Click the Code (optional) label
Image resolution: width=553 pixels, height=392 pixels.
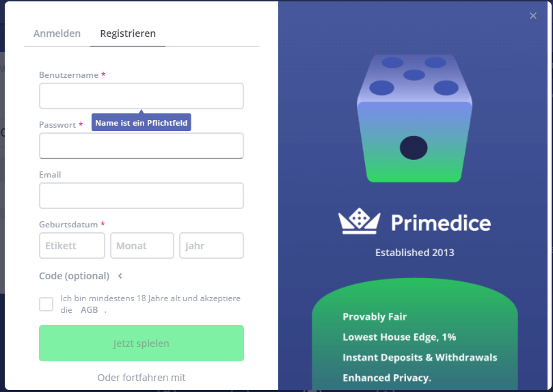[x=74, y=276]
